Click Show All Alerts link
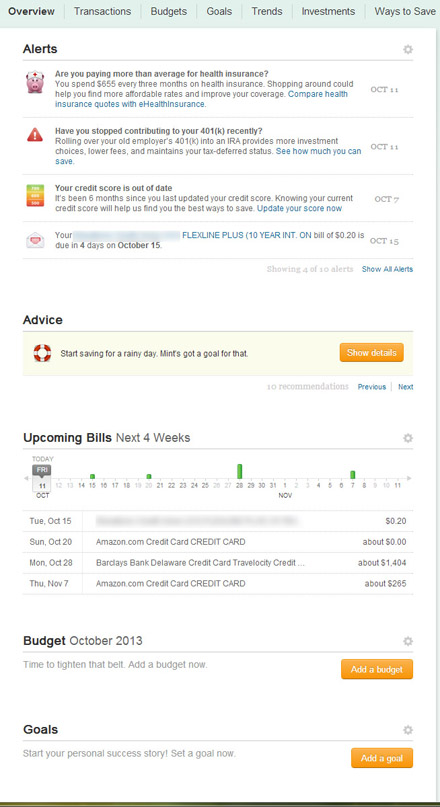This screenshot has width=440, height=807. point(387,269)
